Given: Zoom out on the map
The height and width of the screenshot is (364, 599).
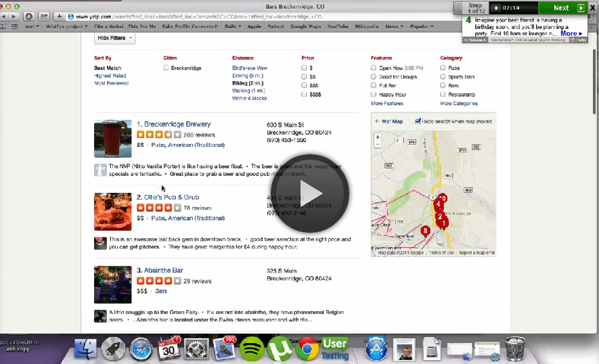Looking at the screenshot, I should 378,145.
